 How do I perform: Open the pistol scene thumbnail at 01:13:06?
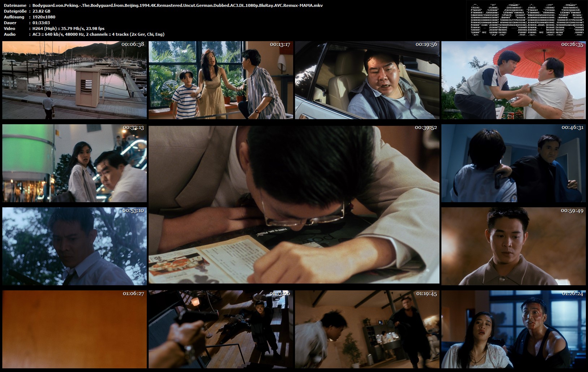click(221, 329)
